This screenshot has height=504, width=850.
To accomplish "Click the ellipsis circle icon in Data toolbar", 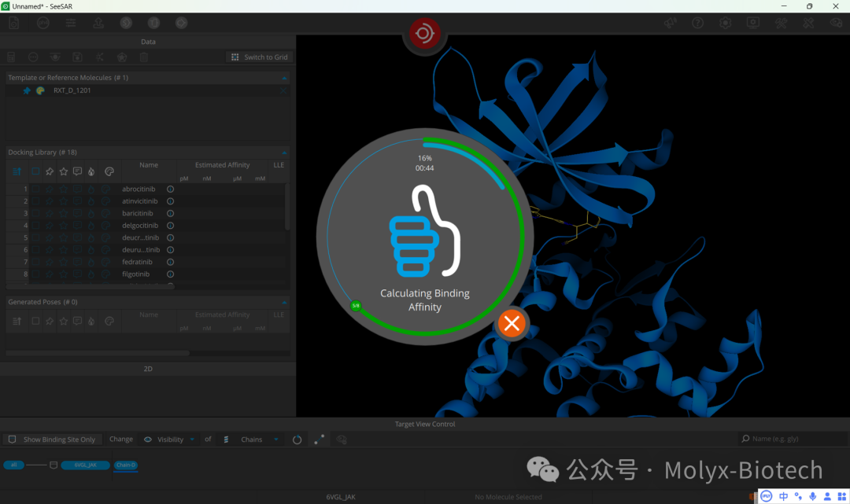I will point(33,57).
